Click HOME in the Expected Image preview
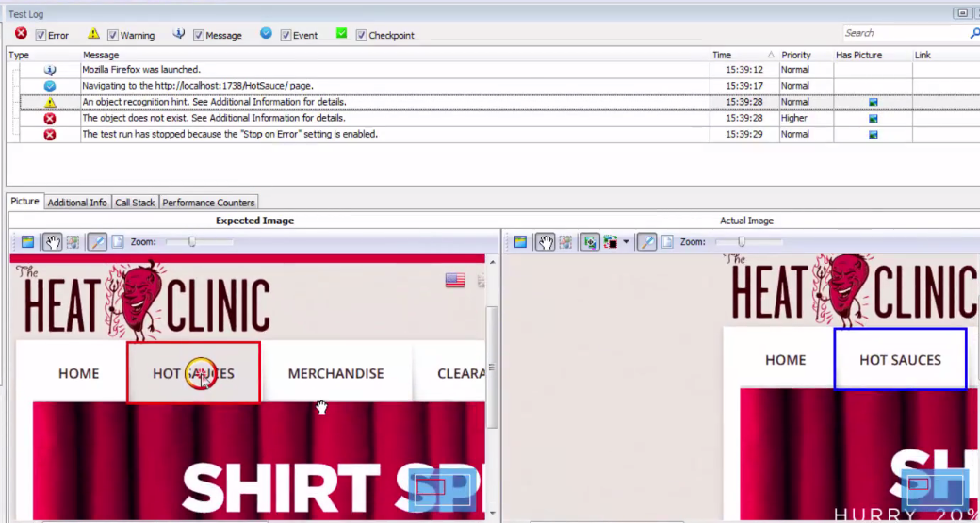 coord(79,374)
